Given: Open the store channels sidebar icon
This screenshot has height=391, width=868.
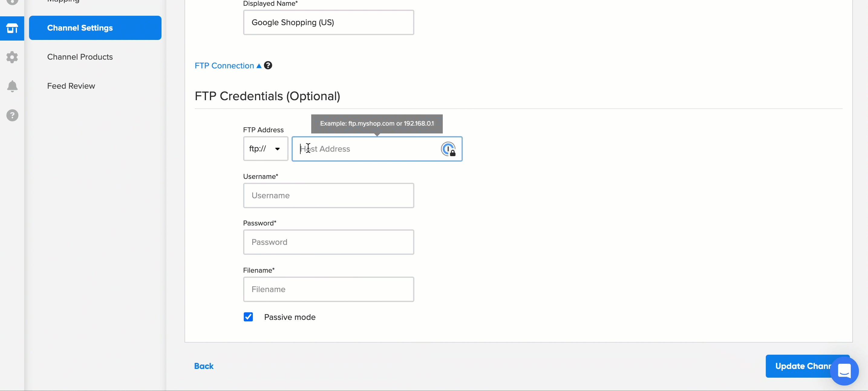Looking at the screenshot, I should (12, 28).
